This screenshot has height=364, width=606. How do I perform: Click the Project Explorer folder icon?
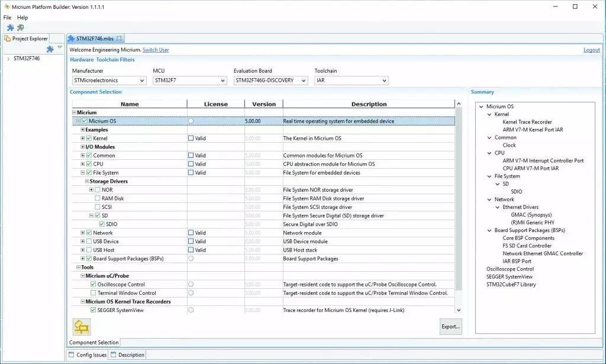coord(8,38)
